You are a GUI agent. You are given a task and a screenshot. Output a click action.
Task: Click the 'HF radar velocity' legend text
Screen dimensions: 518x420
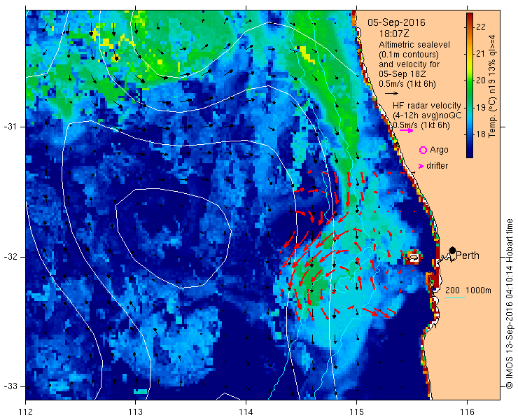[x=427, y=106]
